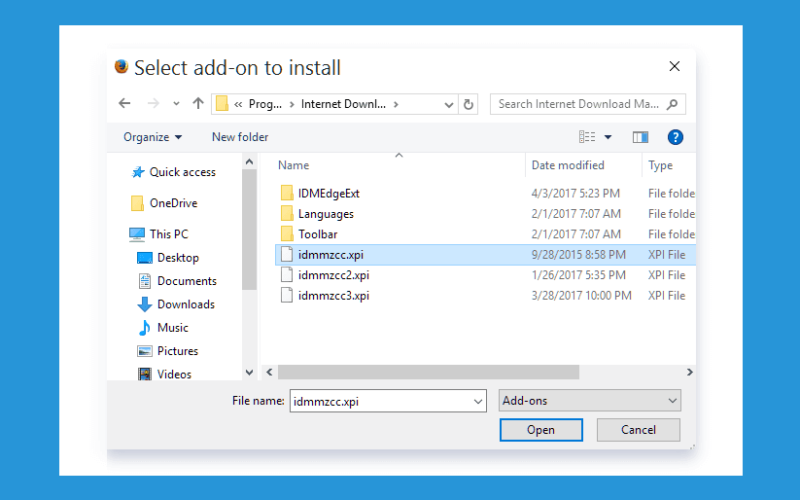
Task: Sort files by Date modified column
Action: tap(567, 165)
